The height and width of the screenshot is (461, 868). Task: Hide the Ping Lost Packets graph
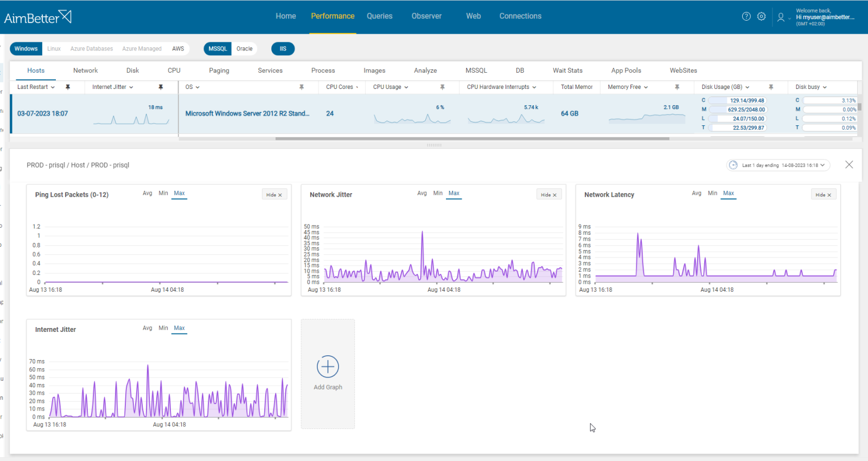point(274,195)
